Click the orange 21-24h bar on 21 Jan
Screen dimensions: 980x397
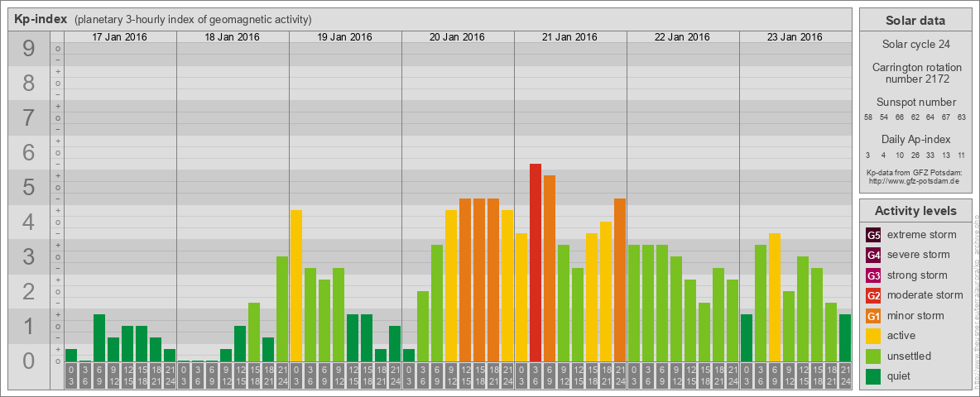pyautogui.click(x=619, y=280)
